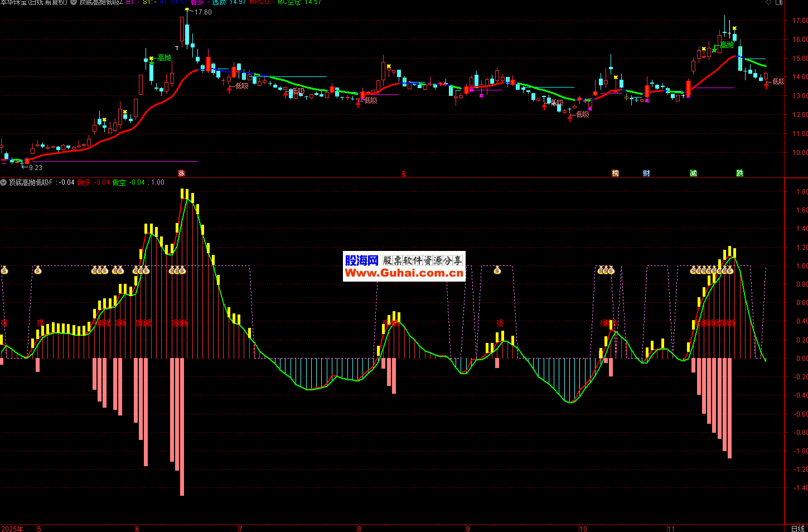This screenshot has width=808, height=532.
Task: Click the red 涨 event marker icon
Action: click(x=181, y=173)
